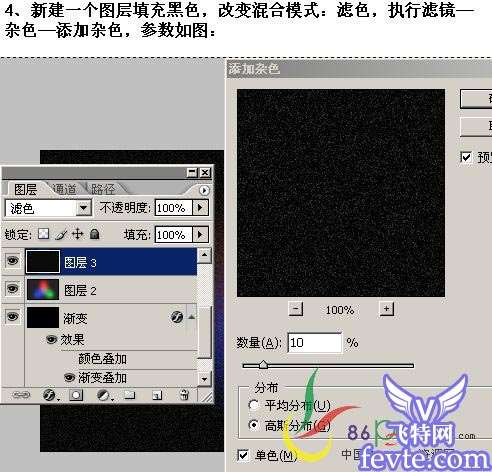
Task: Click the delete layer trash icon
Action: [184, 395]
